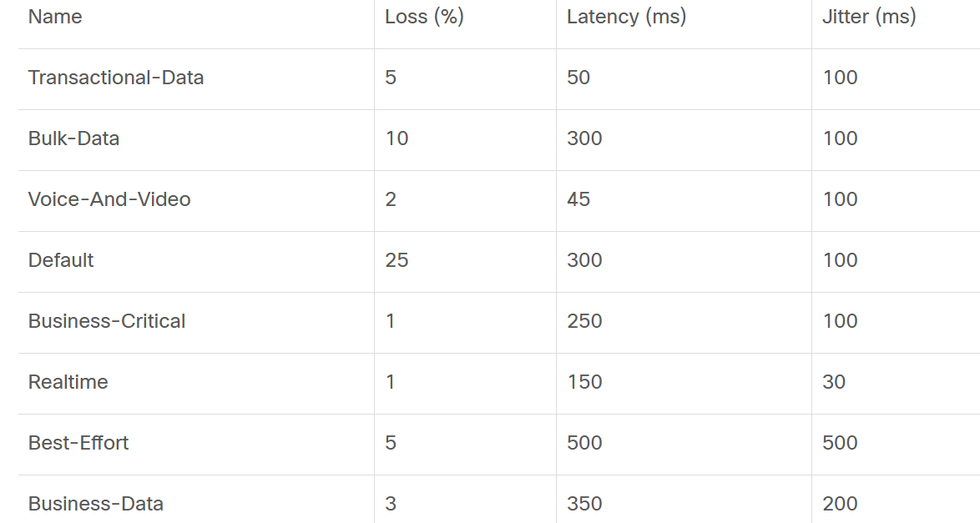
Task: Select the Best-Effort entry name
Action: pyautogui.click(x=78, y=443)
